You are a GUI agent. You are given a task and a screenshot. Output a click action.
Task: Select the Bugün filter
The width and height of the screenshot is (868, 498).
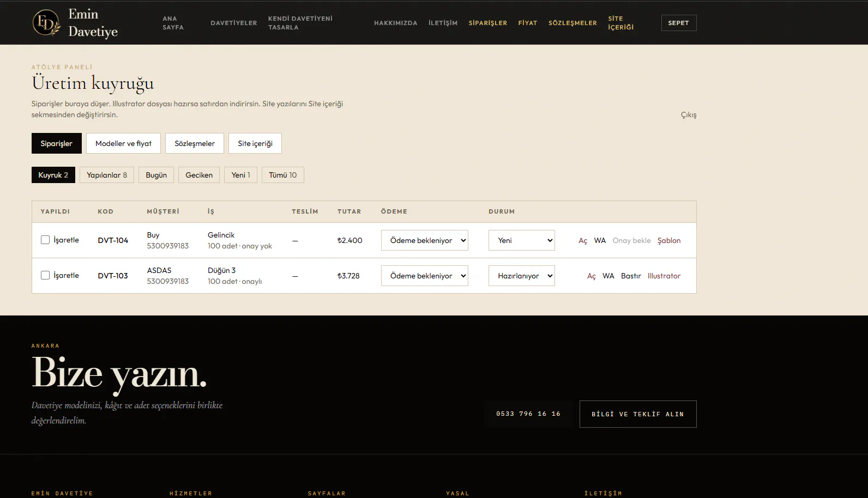click(156, 175)
